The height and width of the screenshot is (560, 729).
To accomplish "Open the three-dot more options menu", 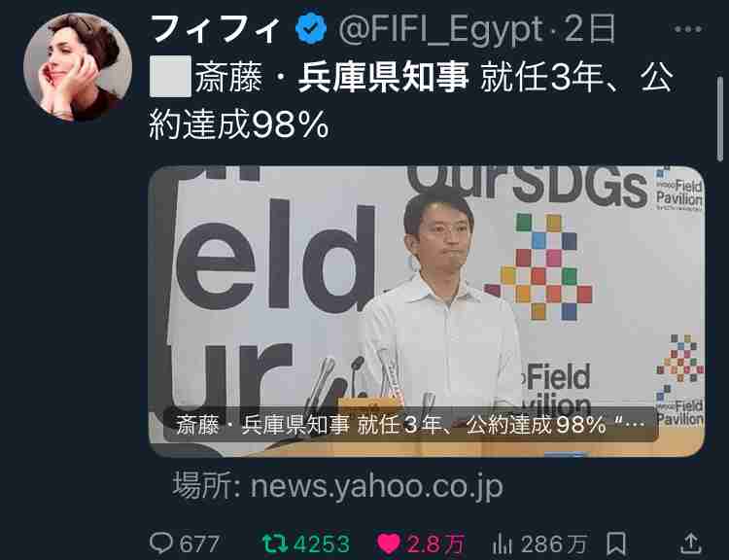I will click(x=687, y=29).
